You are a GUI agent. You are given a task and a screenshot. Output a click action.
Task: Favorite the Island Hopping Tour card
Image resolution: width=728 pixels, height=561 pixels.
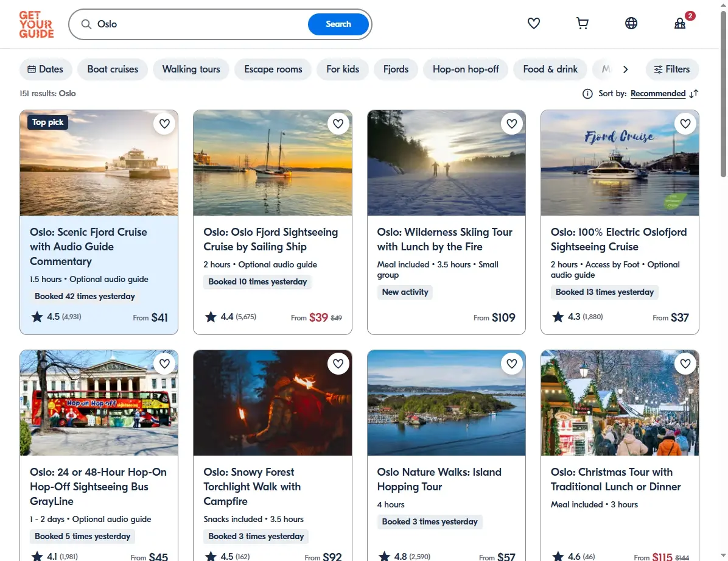(512, 364)
